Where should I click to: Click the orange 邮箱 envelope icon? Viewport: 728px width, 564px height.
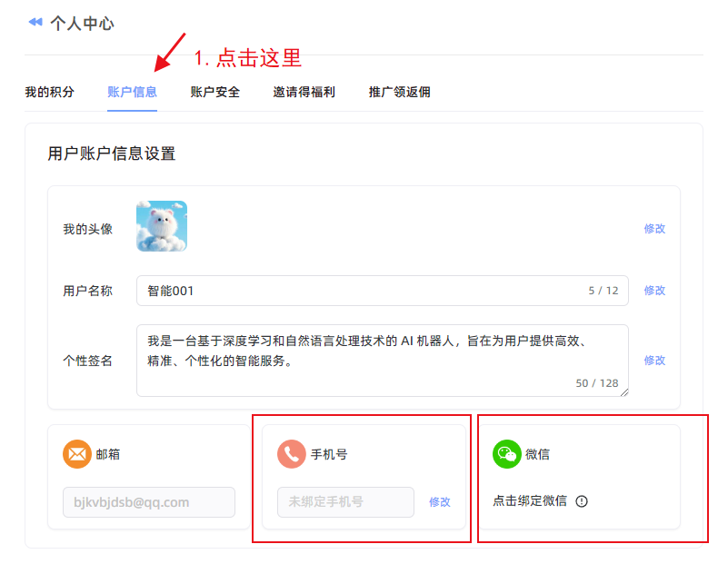click(77, 454)
